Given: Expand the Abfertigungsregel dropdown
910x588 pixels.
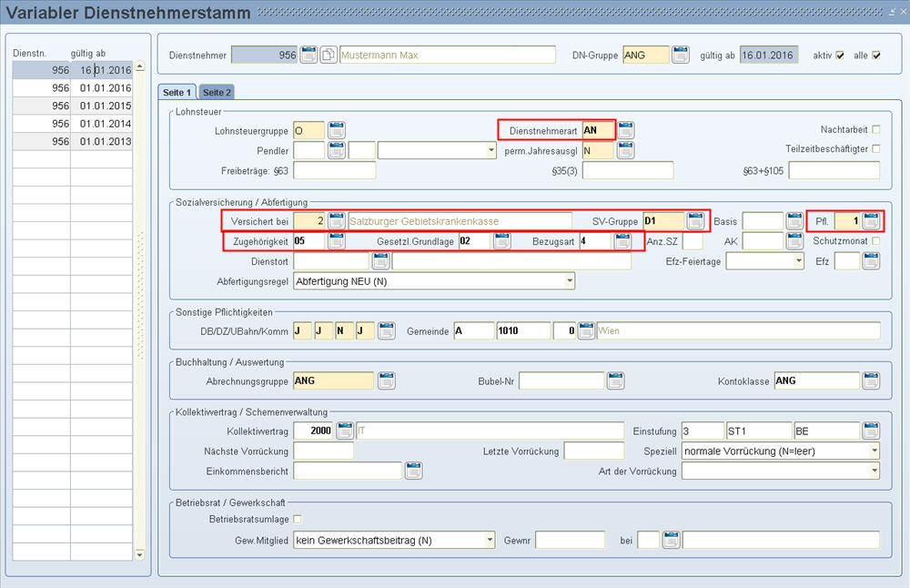Looking at the screenshot, I should [x=570, y=281].
